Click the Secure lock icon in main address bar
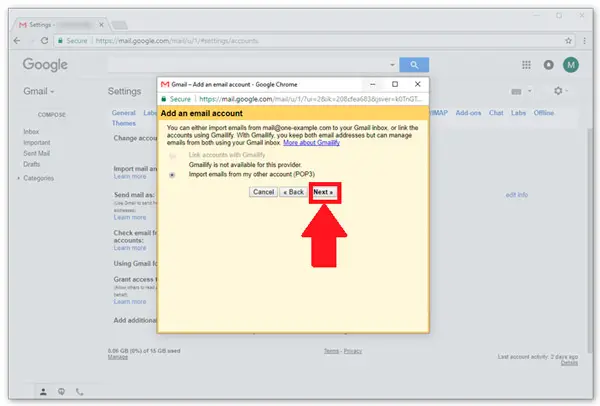This screenshot has height=406, width=600. click(60, 41)
